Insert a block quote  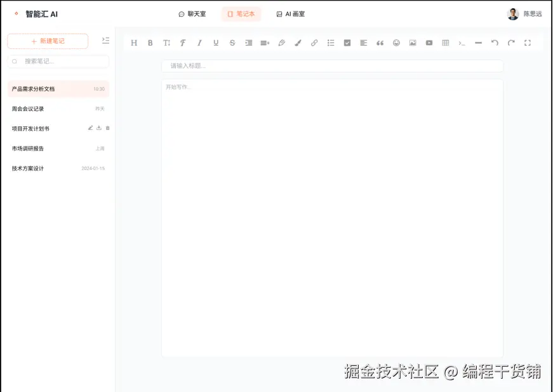[x=380, y=43]
